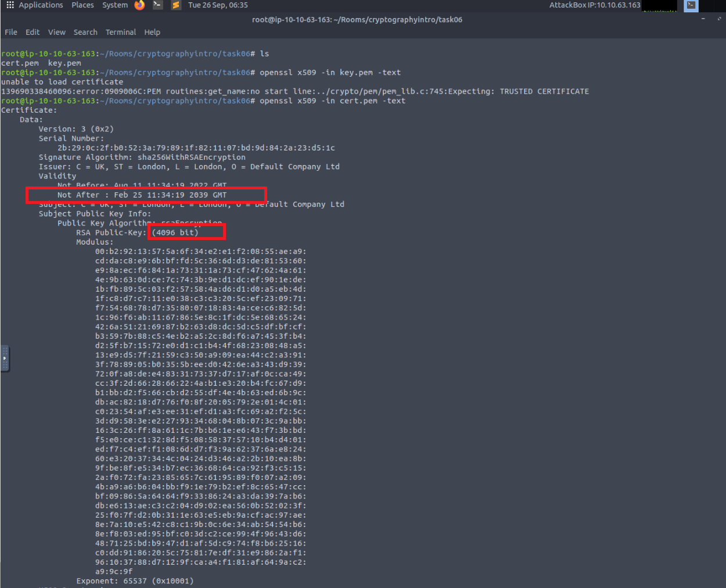Open the Places menu
The height and width of the screenshot is (588, 726).
(82, 5)
